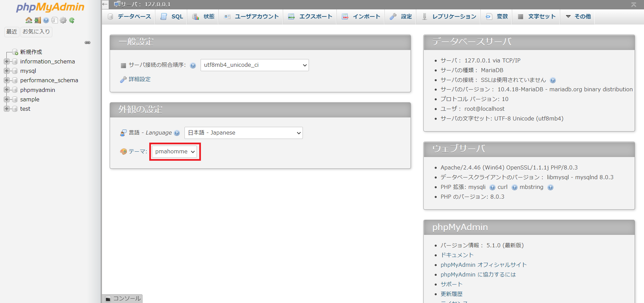
Task: Open help icon beside Language label
Action: [177, 133]
